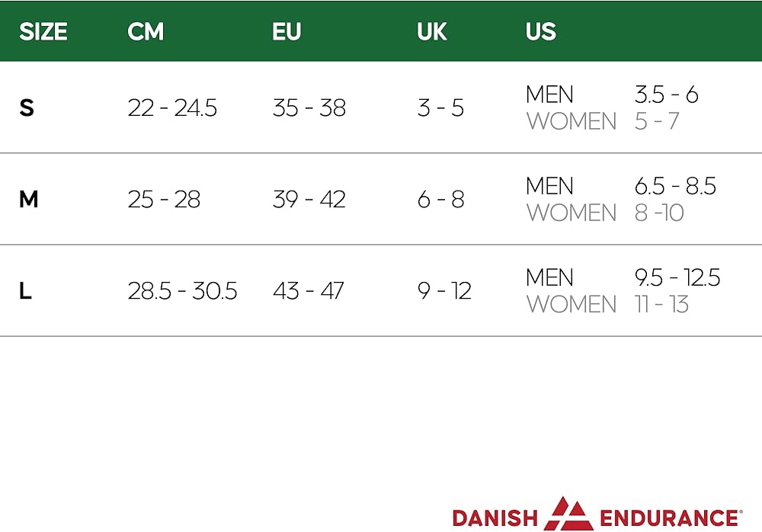Click the SIZE column header
Image resolution: width=762 pixels, height=532 pixels.
click(43, 32)
